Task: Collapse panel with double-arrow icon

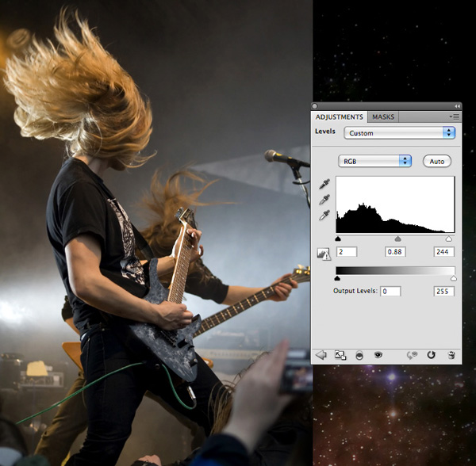Action: click(x=457, y=106)
